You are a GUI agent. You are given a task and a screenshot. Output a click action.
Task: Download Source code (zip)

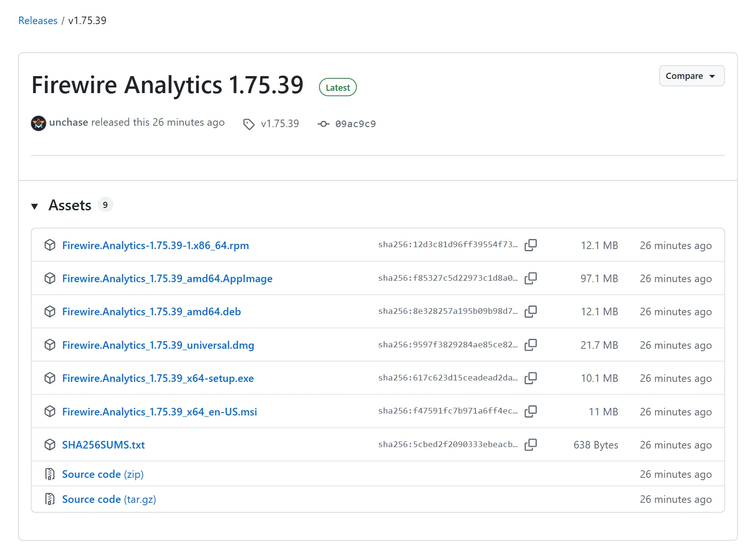tap(103, 474)
